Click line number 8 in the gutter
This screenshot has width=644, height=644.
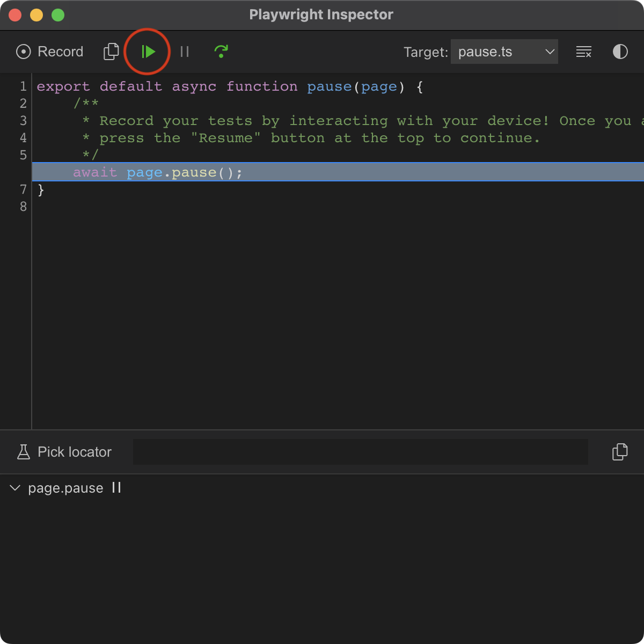[x=23, y=207]
